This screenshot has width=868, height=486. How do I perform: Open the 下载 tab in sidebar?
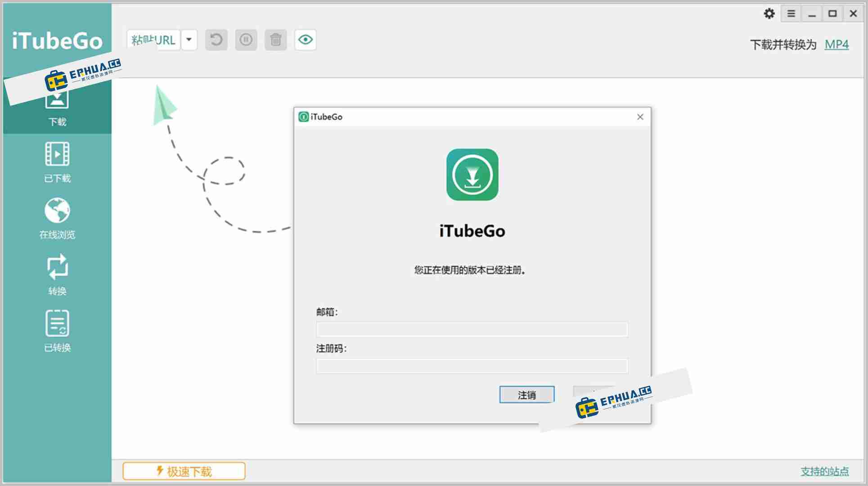click(57, 107)
